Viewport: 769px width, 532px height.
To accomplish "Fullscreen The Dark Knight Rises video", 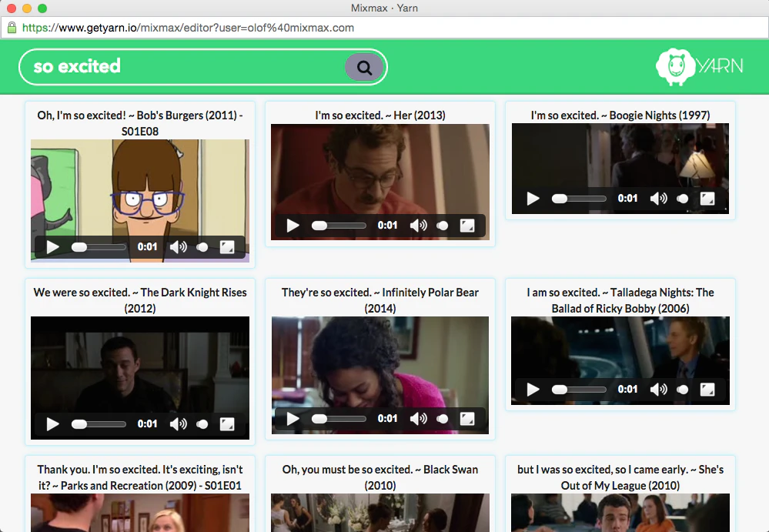I will click(227, 424).
